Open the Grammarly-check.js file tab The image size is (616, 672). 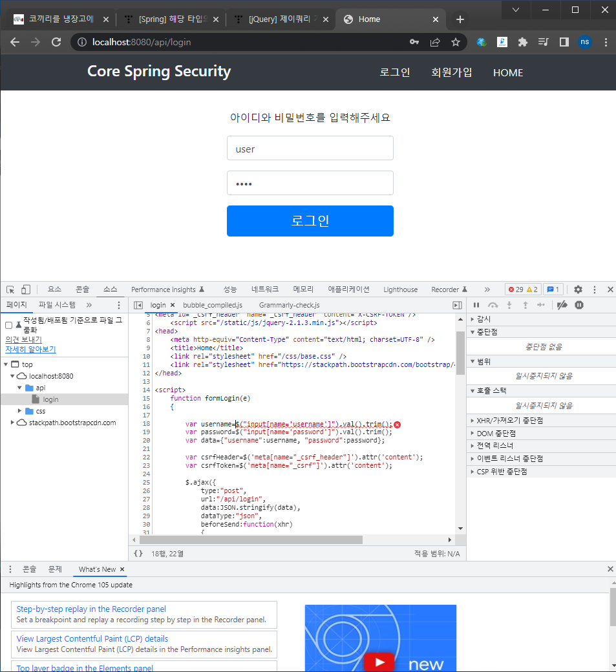pos(290,305)
